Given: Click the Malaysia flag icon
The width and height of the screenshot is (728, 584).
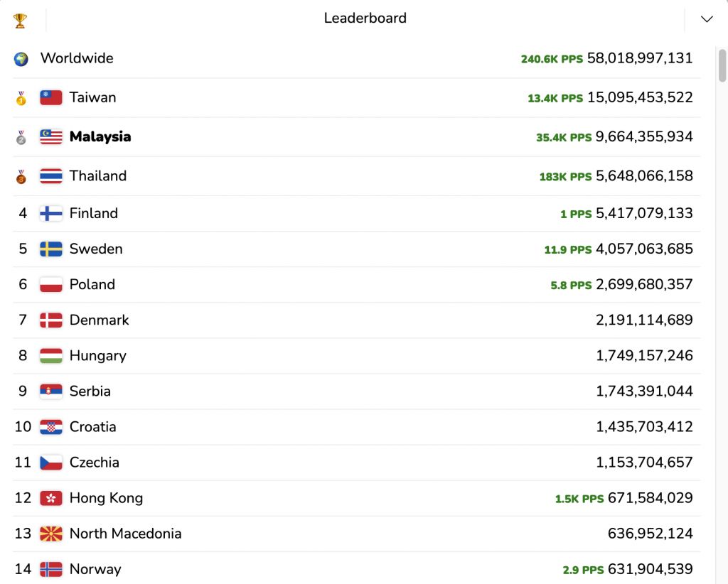Looking at the screenshot, I should pyautogui.click(x=51, y=137).
